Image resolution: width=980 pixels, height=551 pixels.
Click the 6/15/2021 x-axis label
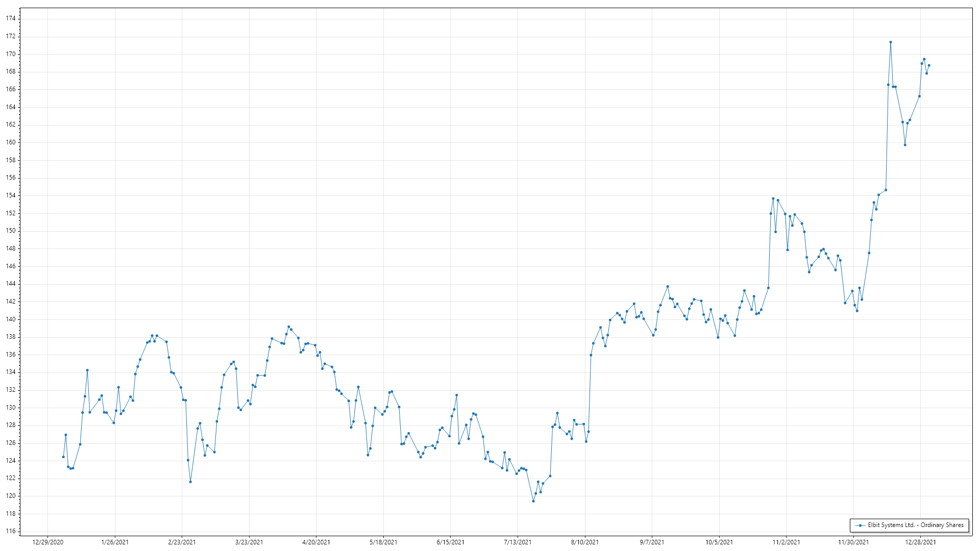[x=450, y=542]
